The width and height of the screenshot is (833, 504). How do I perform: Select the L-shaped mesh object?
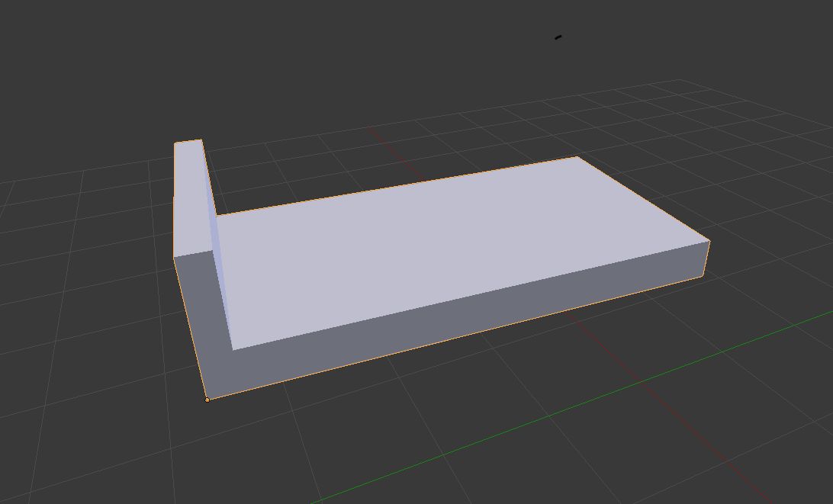[441, 271]
